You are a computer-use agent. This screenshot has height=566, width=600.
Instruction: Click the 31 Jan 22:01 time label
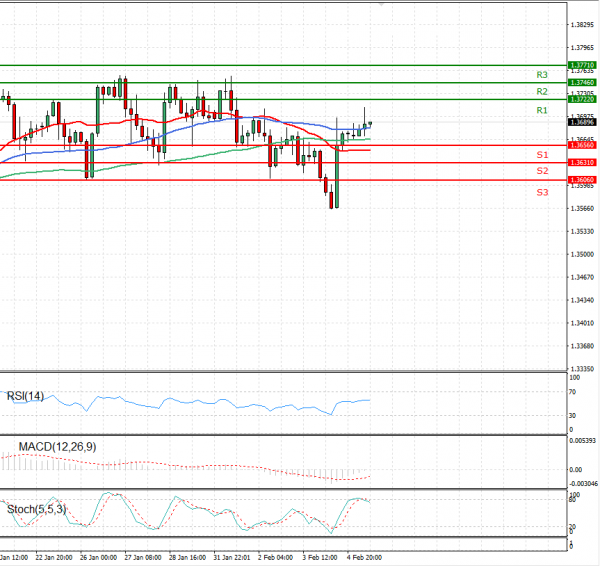tap(232, 558)
